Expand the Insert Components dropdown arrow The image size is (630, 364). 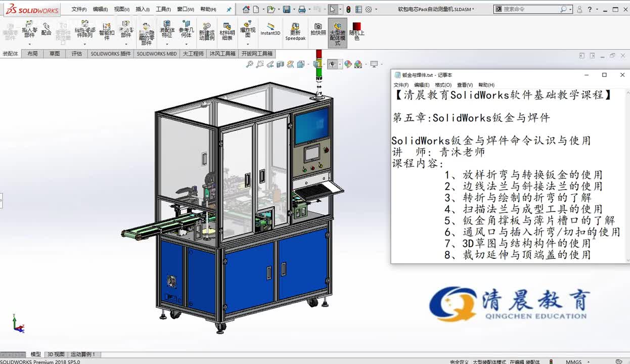click(29, 44)
